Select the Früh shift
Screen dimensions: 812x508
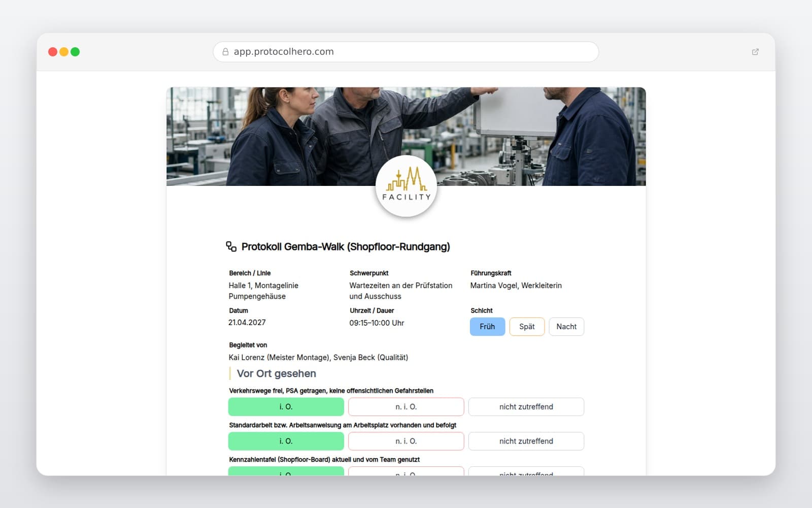pos(487,327)
